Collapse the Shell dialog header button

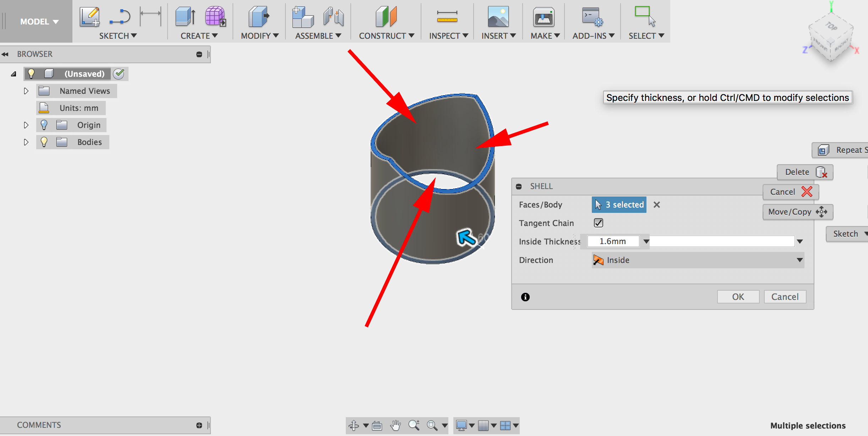coord(519,186)
